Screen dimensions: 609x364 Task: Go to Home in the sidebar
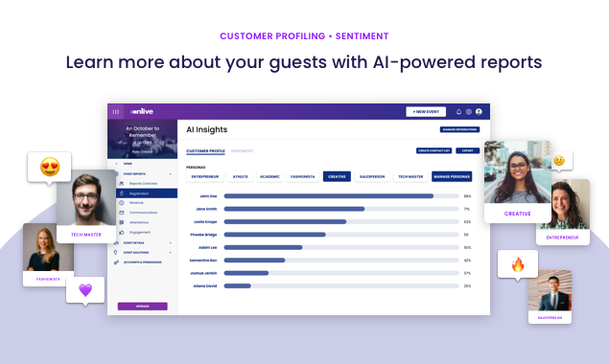(128, 164)
